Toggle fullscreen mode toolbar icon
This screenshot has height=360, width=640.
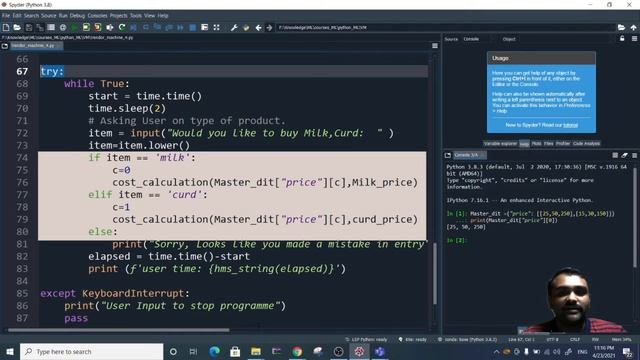coord(216,27)
